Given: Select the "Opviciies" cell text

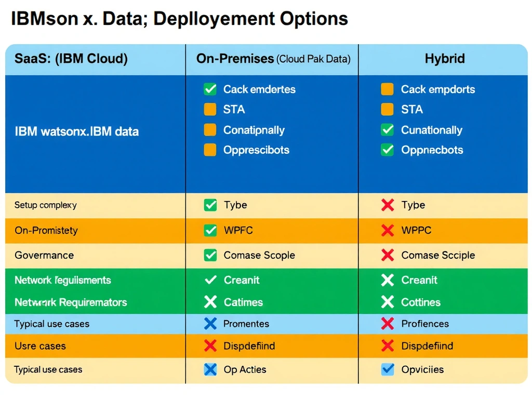Looking at the screenshot, I should coord(422,370).
